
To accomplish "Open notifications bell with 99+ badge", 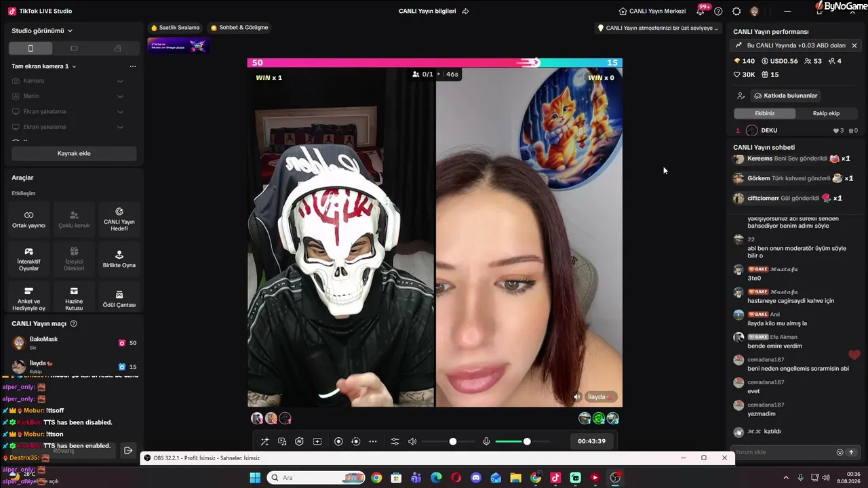I will (701, 11).
